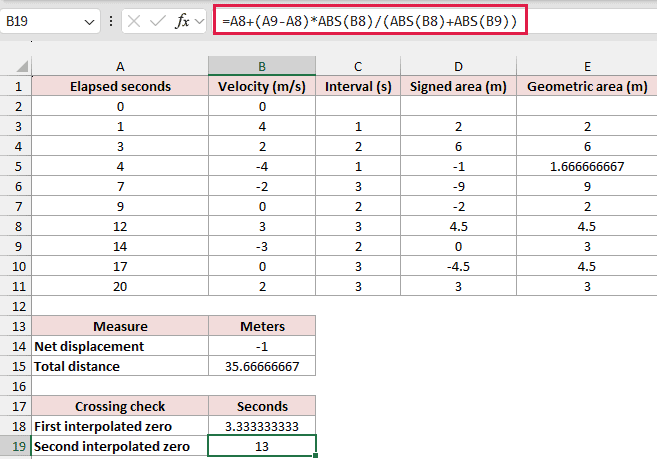657x459 pixels.
Task: Click the 'Interval (s)' header cell
Action: tap(358, 86)
